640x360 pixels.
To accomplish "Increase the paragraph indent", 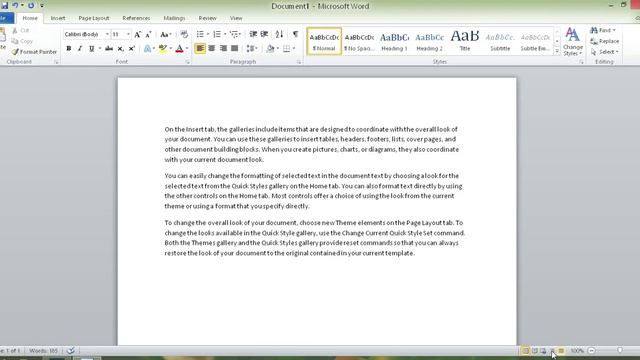I will (264, 34).
